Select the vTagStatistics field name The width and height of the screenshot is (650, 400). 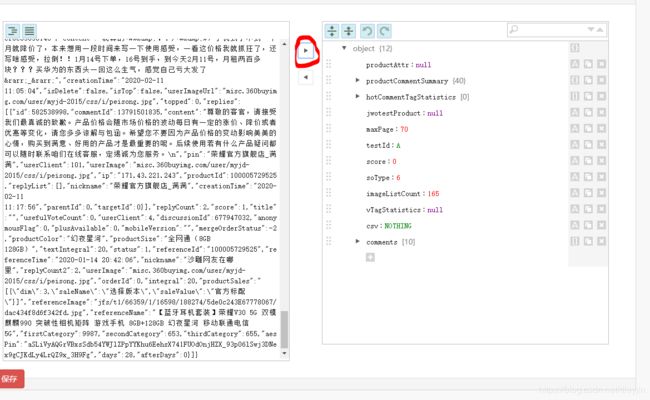[393, 210]
